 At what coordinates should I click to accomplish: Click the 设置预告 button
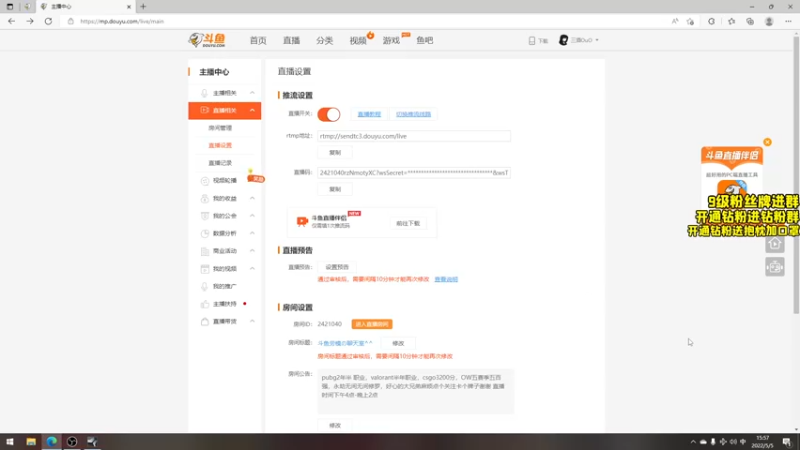pyautogui.click(x=337, y=267)
